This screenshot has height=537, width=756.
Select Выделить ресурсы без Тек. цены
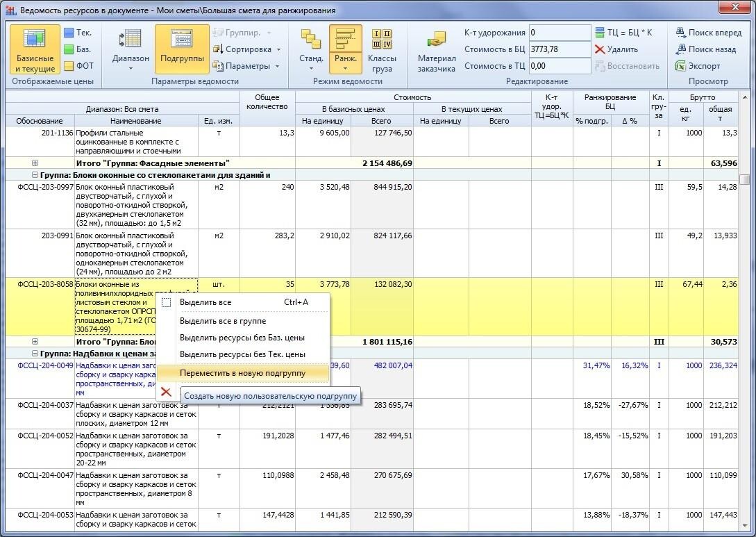pos(244,354)
